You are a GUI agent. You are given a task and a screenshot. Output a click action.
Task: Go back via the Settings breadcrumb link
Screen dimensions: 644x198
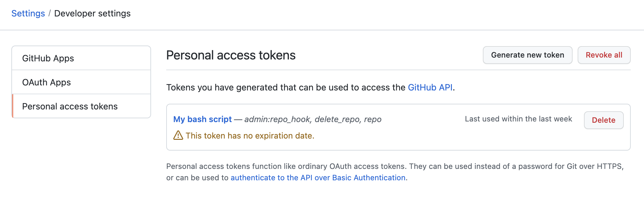(x=28, y=13)
